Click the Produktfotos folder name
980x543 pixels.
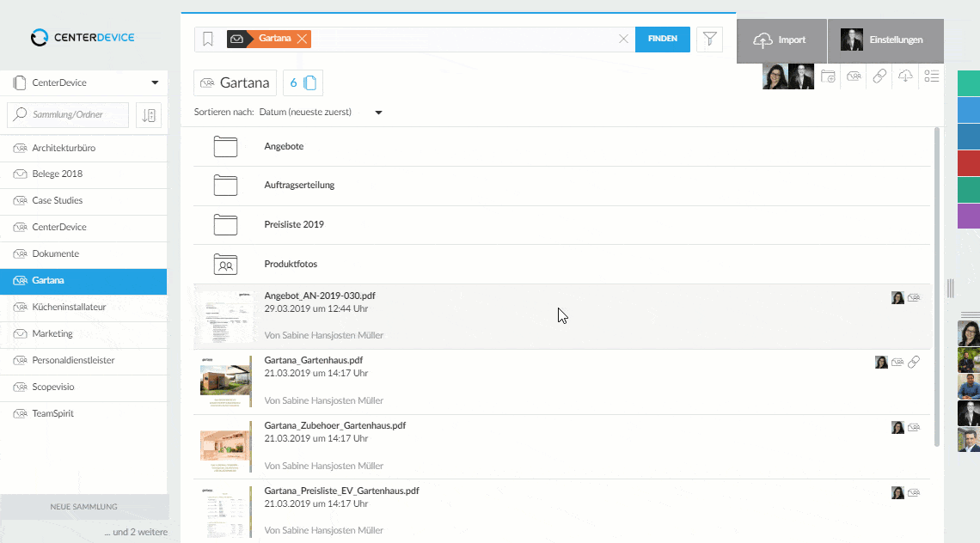click(291, 264)
